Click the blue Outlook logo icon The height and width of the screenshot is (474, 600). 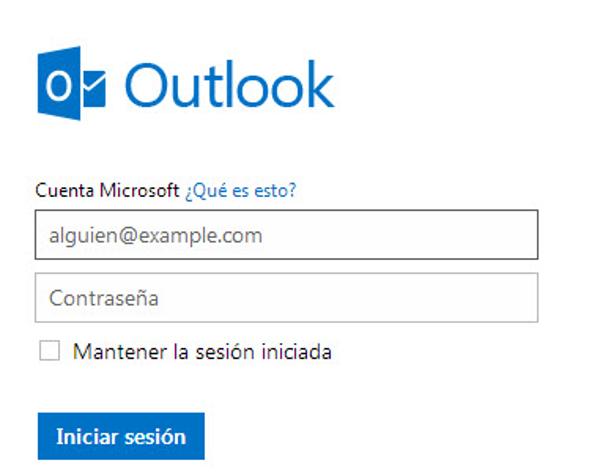tap(72, 83)
